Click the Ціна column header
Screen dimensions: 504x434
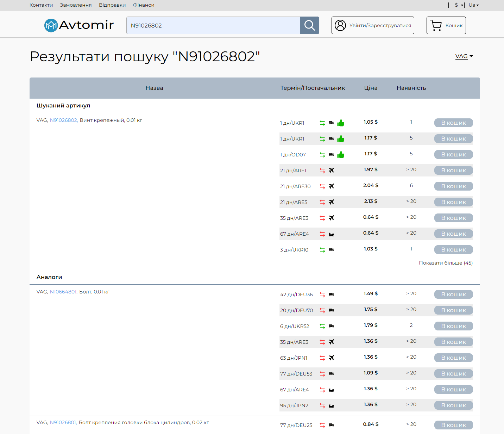tap(371, 88)
